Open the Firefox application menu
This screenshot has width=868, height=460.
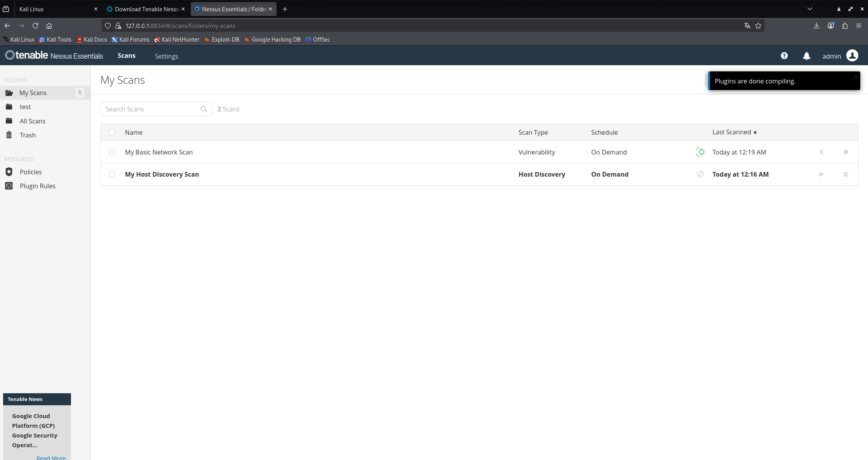858,26
